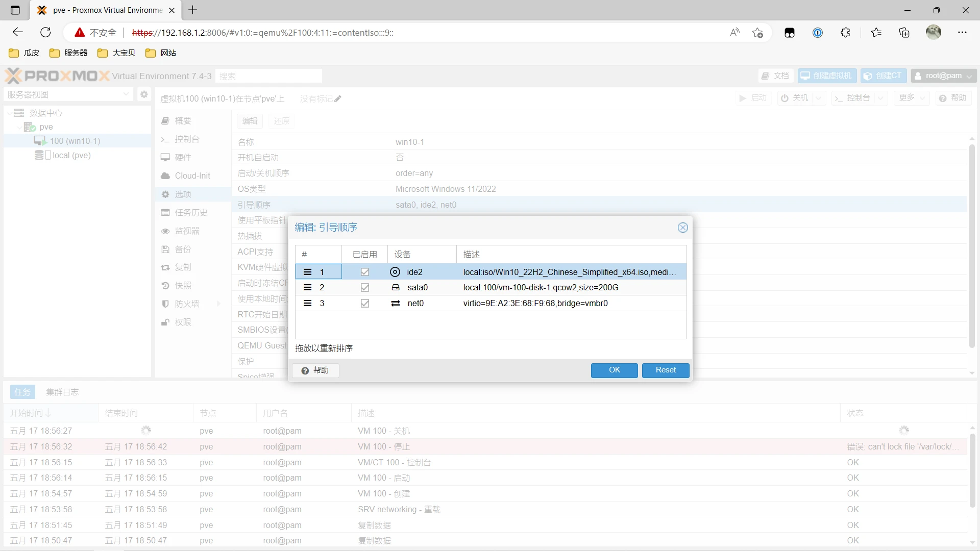Click the 创建CT button
The image size is (980, 551).
(x=884, y=76)
